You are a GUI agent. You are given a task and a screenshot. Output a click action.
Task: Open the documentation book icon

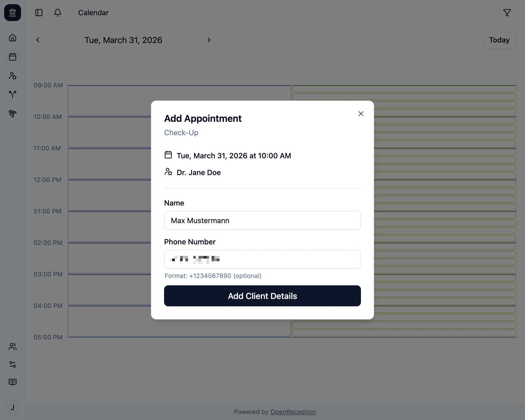[13, 382]
